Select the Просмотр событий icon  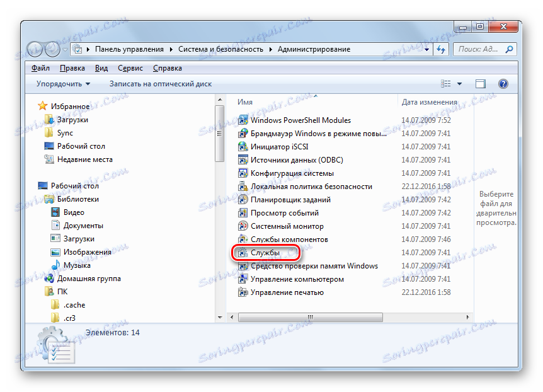pyautogui.click(x=243, y=213)
